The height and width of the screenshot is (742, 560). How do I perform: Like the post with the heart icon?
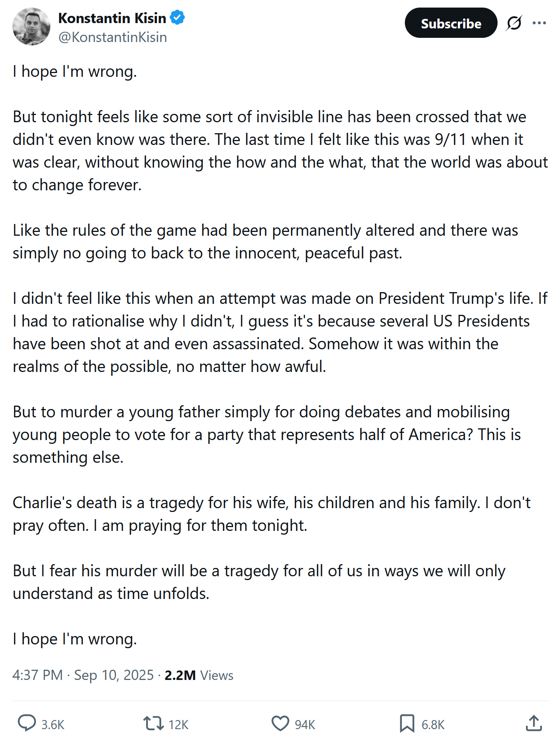(280, 723)
